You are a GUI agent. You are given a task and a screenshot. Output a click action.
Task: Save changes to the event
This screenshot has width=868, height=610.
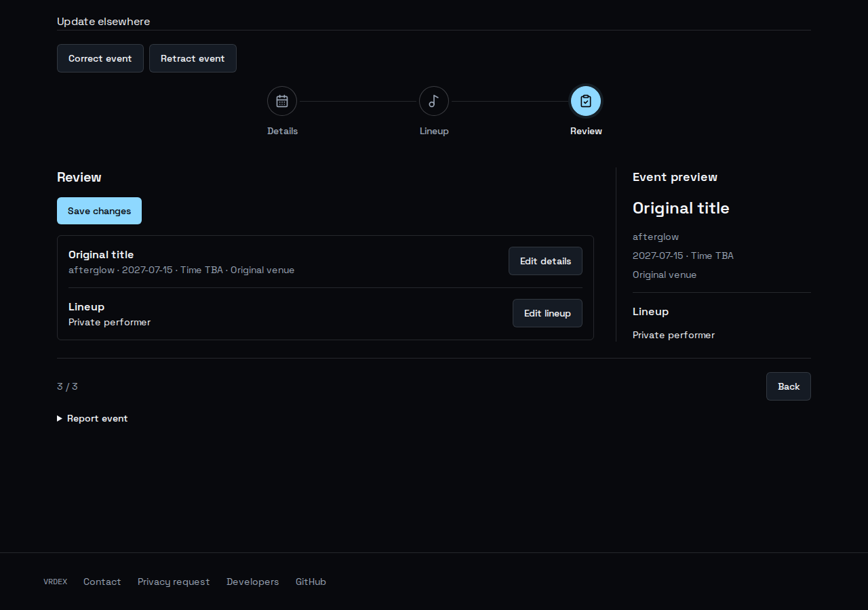coord(99,211)
